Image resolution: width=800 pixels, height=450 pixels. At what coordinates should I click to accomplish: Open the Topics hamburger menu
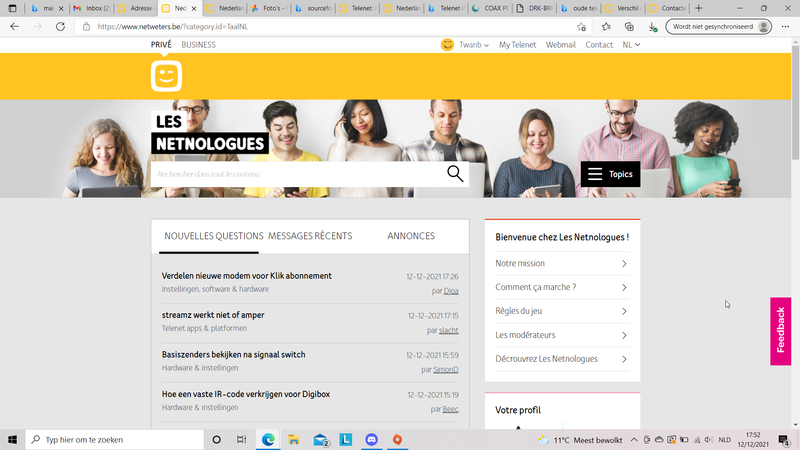click(610, 174)
